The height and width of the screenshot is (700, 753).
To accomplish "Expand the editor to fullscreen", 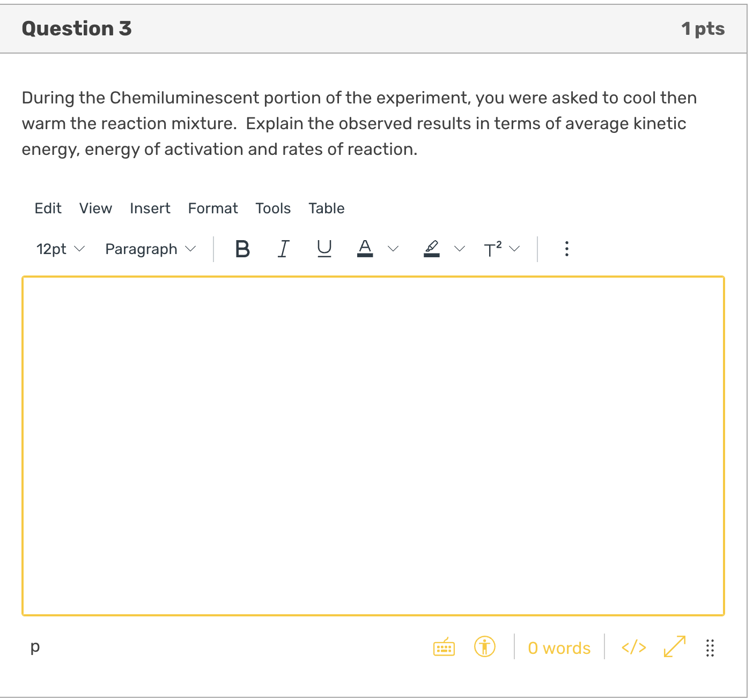I will coord(674,647).
